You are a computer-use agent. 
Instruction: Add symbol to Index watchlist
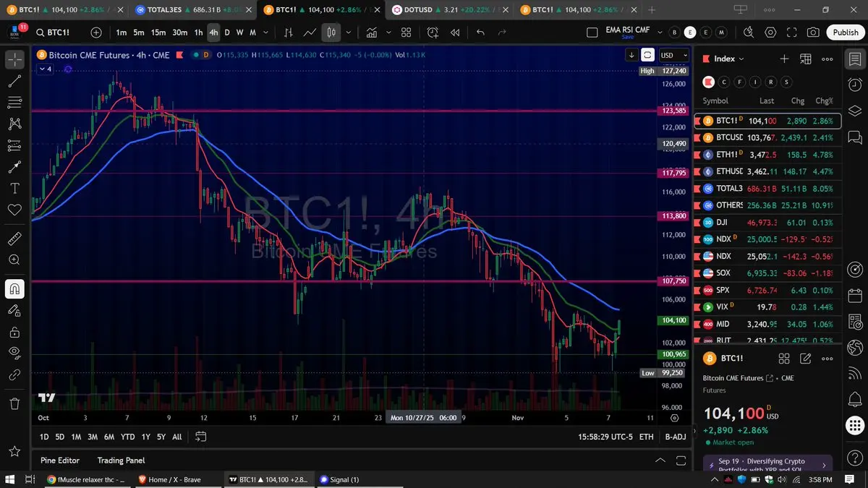click(784, 59)
